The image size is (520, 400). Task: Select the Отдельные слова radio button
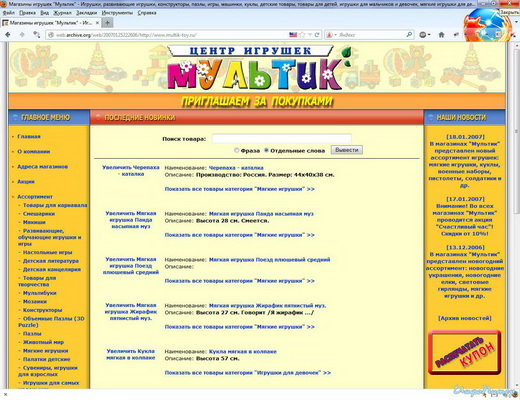(266, 150)
